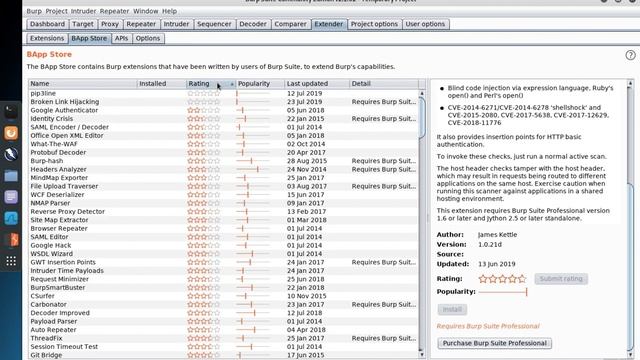Click the Headers Analyzer popularity bar
The image size is (640, 360).
(x=253, y=169)
